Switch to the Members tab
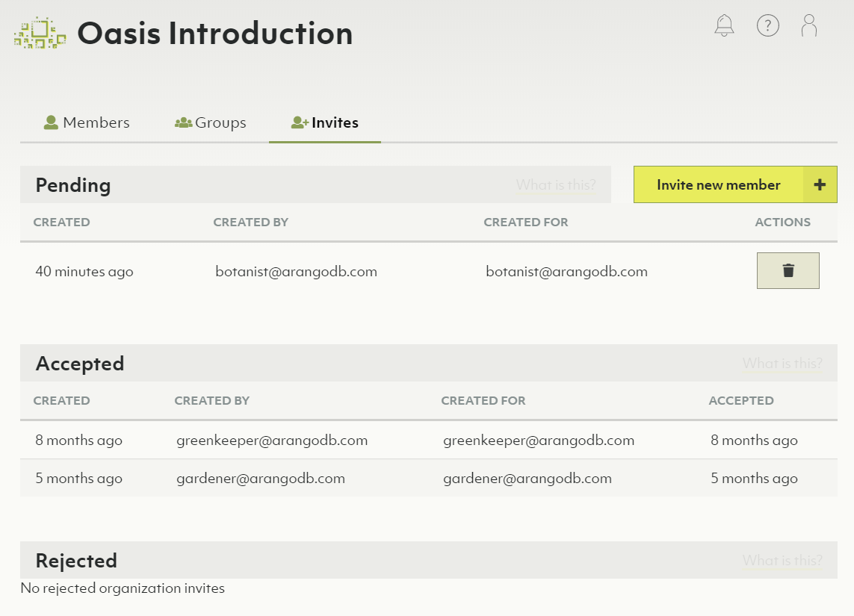Screen dimensions: 854x616 [x=87, y=123]
